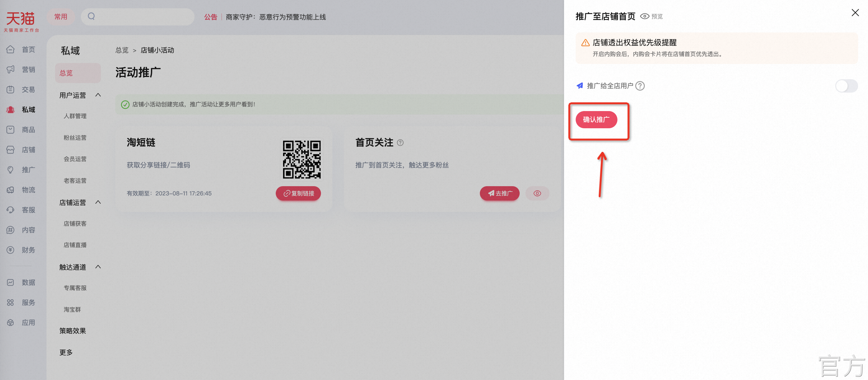Open 私域 user icon
The width and height of the screenshot is (868, 380).
tap(11, 109)
